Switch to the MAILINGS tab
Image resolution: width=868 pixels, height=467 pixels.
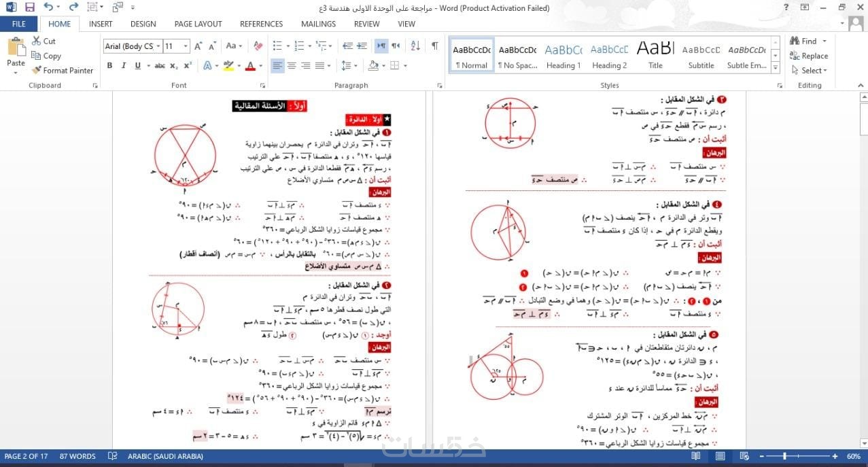319,24
